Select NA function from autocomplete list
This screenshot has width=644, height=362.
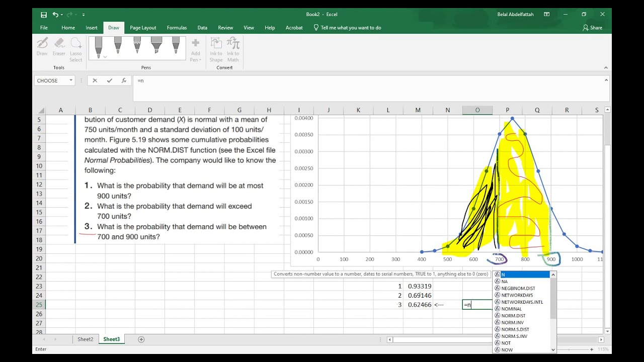(522, 282)
